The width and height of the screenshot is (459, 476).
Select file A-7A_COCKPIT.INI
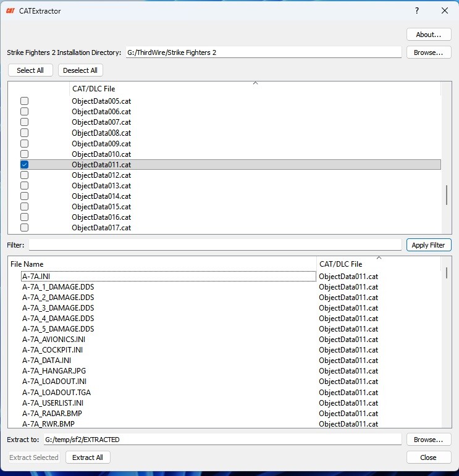53,349
